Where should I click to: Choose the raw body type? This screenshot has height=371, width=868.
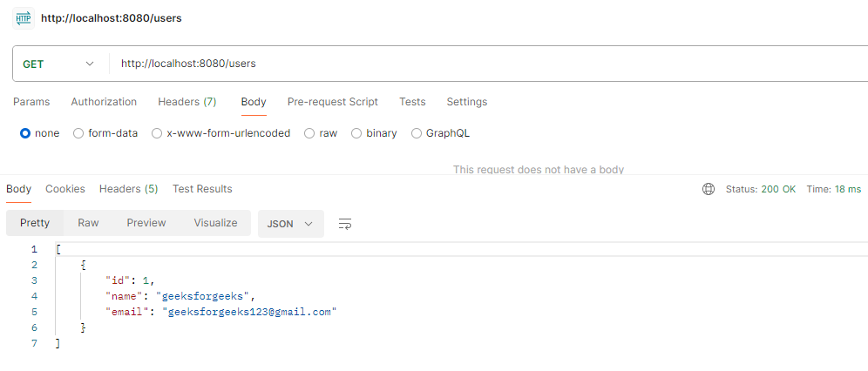click(x=309, y=133)
